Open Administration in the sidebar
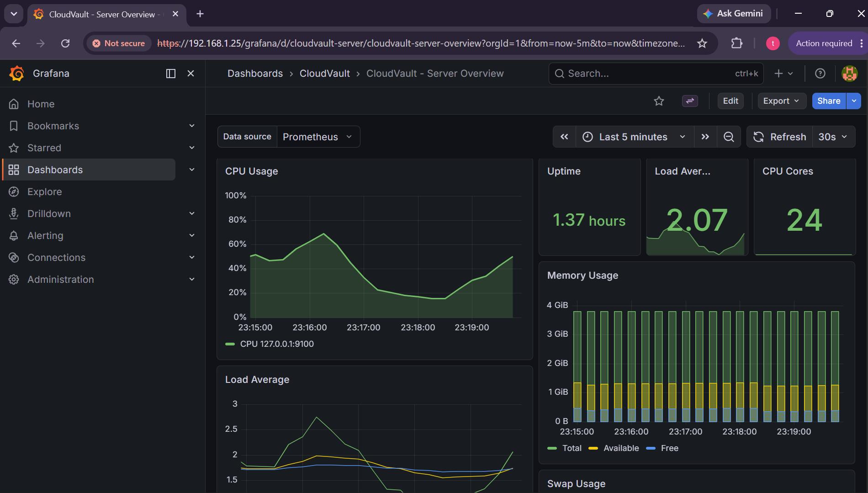This screenshot has width=868, height=493. [60, 280]
